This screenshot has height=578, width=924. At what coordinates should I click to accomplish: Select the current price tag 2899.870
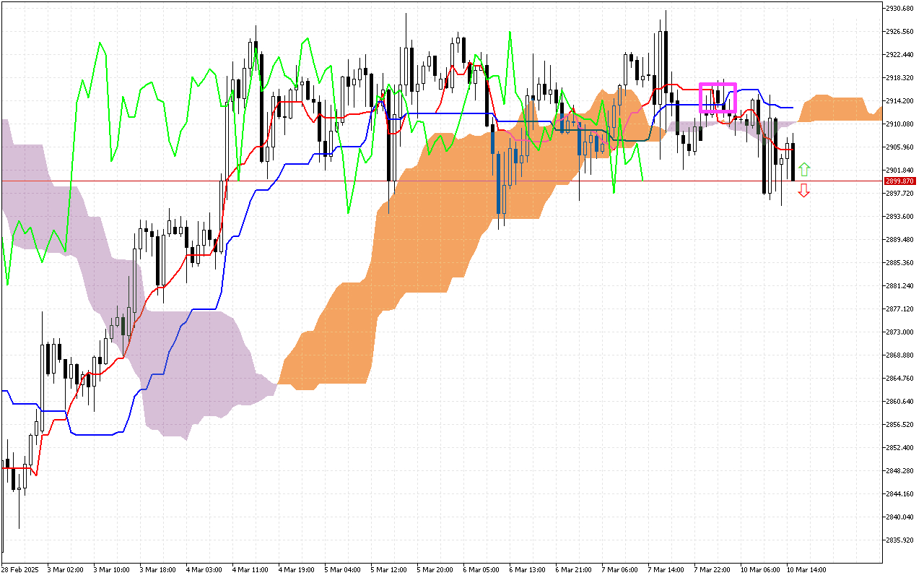click(x=900, y=181)
